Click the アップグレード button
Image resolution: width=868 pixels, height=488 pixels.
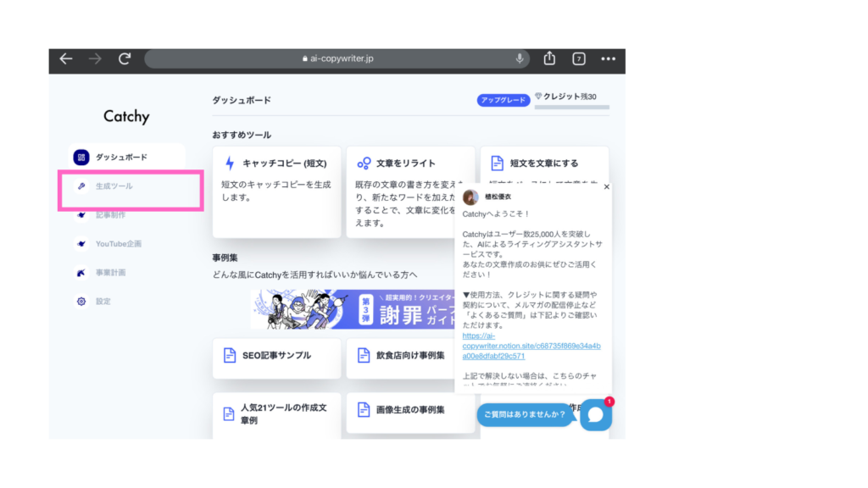click(504, 100)
